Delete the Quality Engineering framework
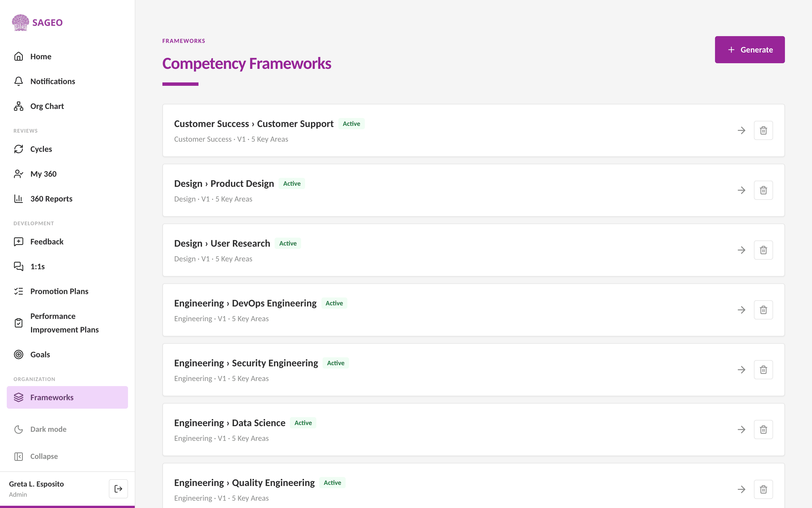The height and width of the screenshot is (508, 812). tap(763, 489)
